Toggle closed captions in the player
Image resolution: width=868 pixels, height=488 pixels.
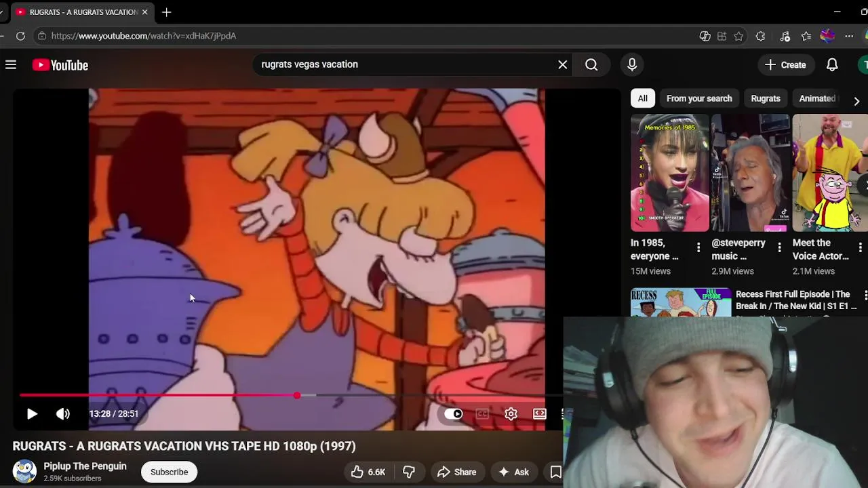click(482, 413)
